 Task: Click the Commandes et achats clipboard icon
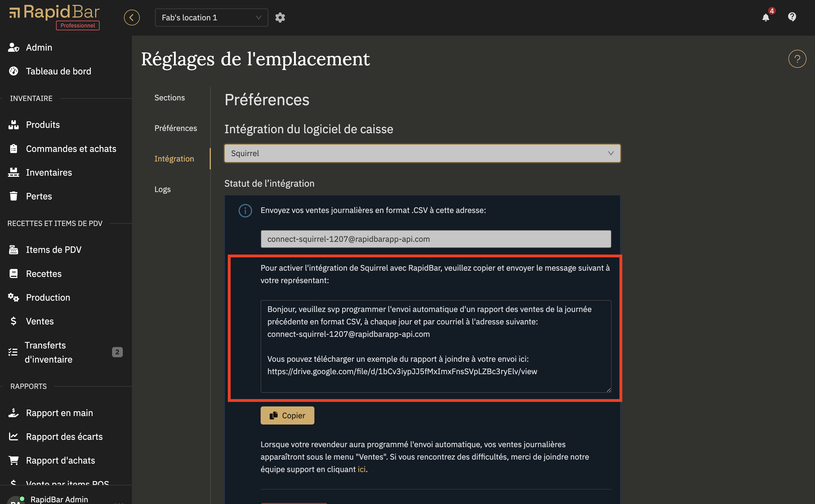click(14, 149)
